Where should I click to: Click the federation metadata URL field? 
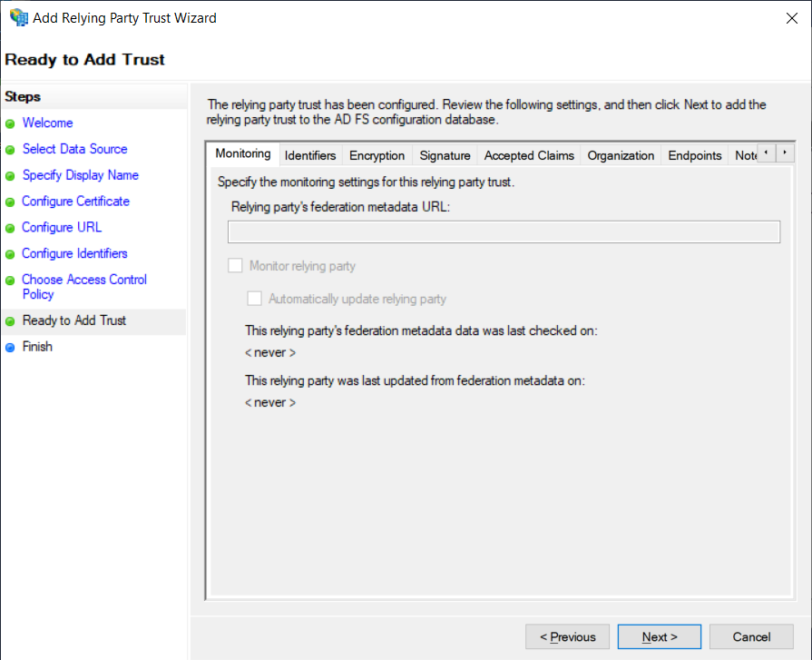[504, 231]
